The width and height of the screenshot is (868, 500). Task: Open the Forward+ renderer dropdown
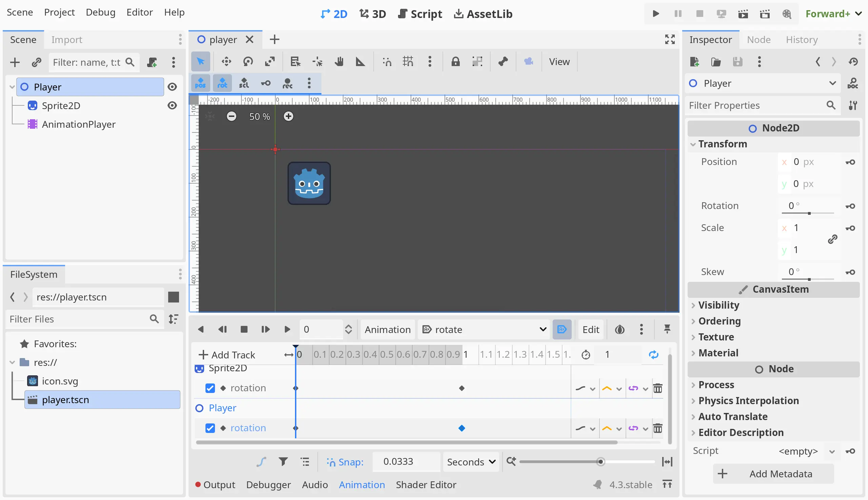coord(834,14)
